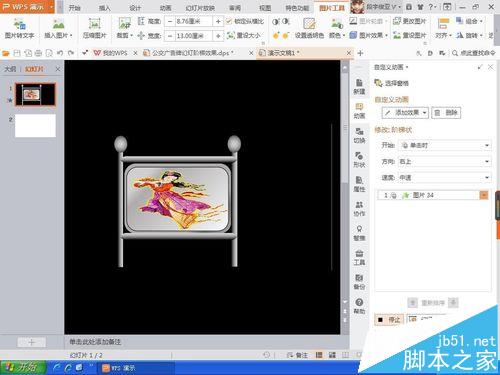The image size is (500, 375).
Task: Select the blank slide 2 thumbnail
Action: [35, 126]
